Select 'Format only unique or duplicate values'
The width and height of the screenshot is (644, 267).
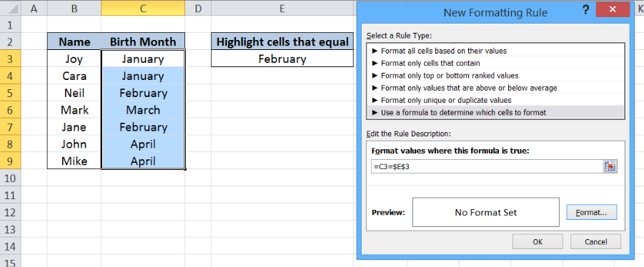tap(495, 100)
